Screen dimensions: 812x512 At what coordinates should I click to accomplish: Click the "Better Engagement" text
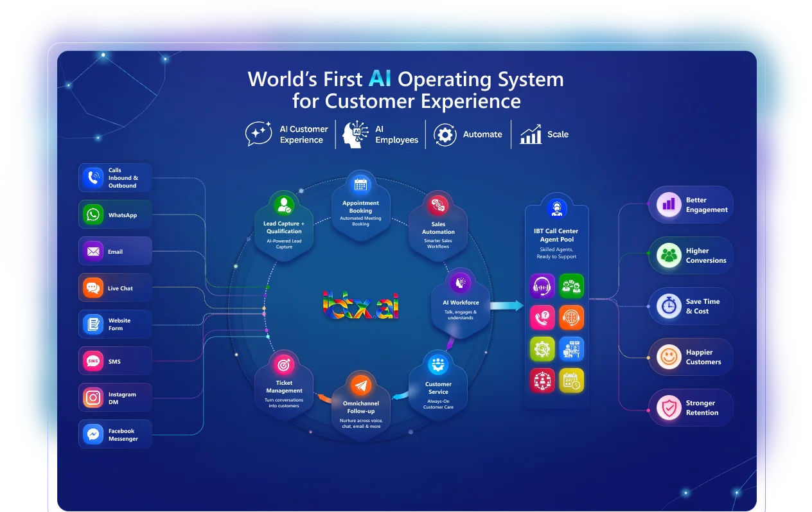(707, 204)
